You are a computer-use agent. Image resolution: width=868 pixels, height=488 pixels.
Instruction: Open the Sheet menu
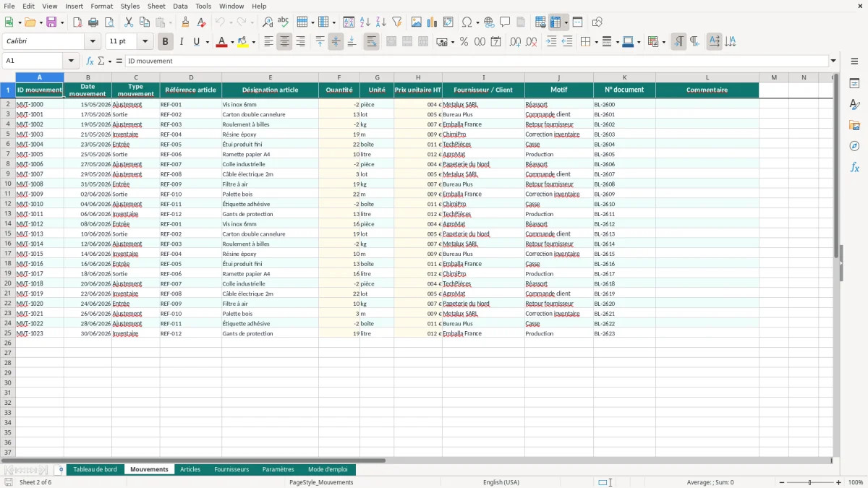[x=156, y=6]
